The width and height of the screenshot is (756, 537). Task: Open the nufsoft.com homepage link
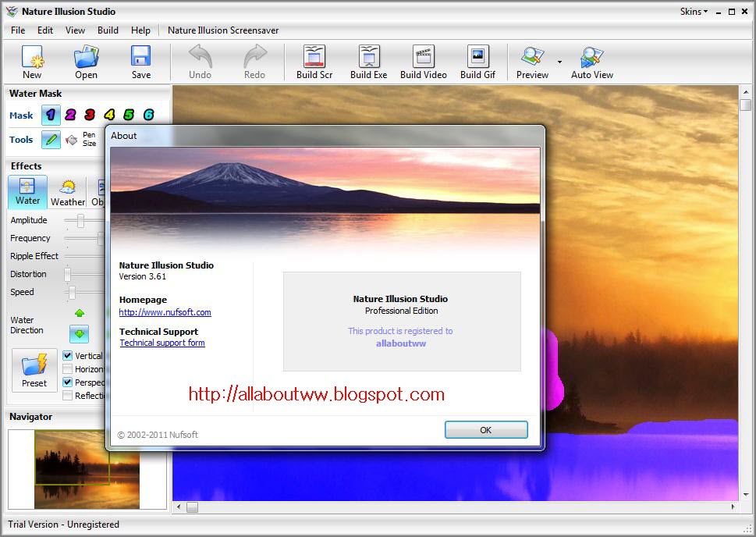pos(165,312)
